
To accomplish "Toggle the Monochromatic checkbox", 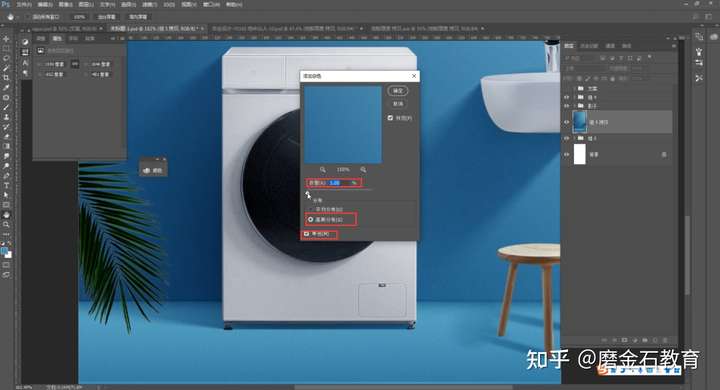I will point(306,234).
